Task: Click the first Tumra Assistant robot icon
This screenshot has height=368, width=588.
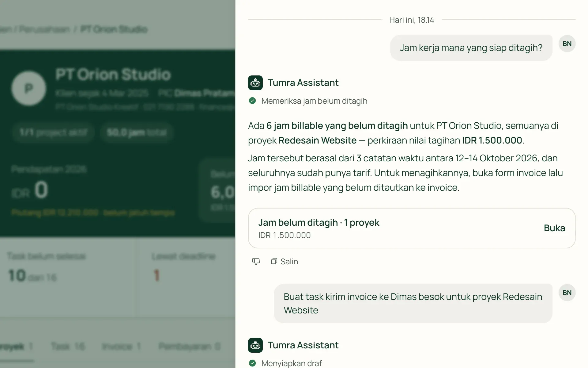Action: pos(255,83)
